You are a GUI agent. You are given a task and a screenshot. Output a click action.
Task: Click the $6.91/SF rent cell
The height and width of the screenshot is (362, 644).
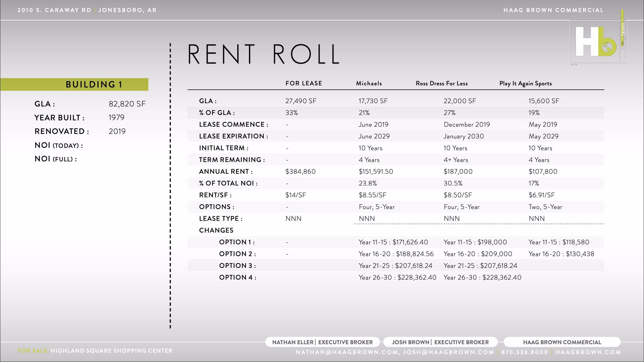pyautogui.click(x=541, y=195)
